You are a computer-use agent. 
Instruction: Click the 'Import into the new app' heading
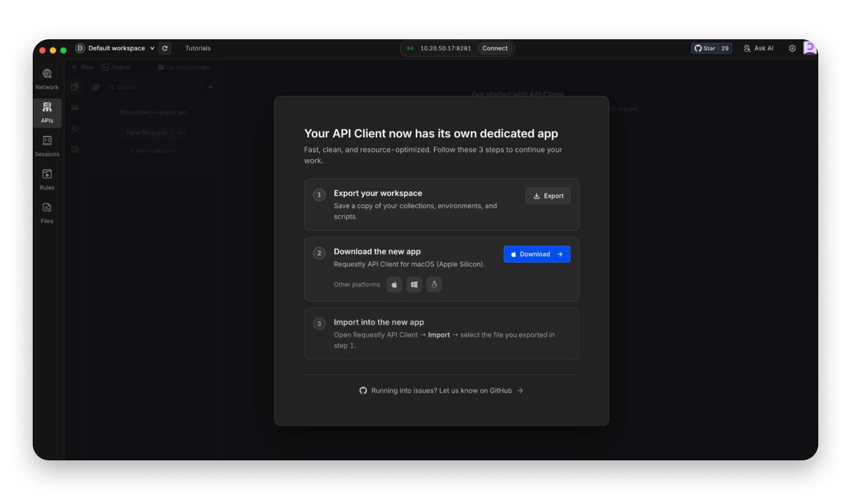379,322
